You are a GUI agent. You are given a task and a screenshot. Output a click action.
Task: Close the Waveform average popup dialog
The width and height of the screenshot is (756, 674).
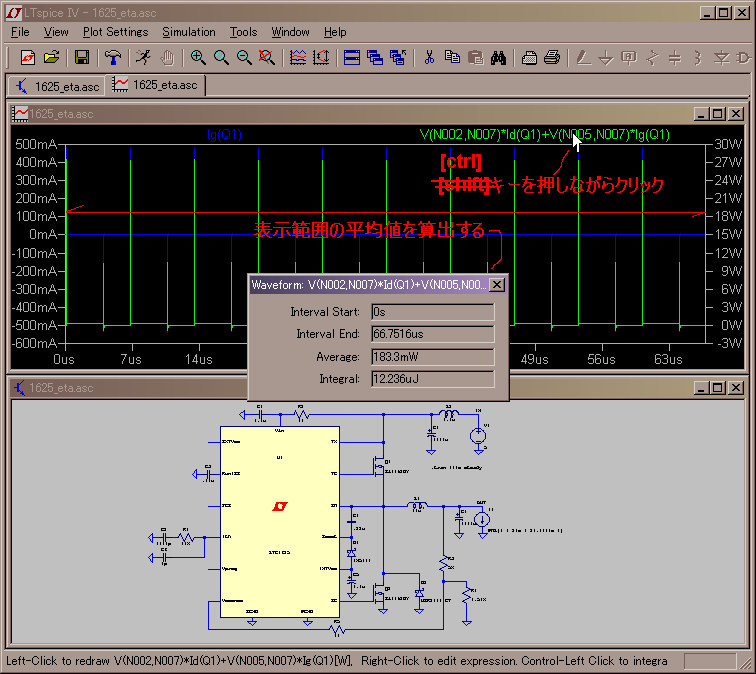(x=497, y=285)
